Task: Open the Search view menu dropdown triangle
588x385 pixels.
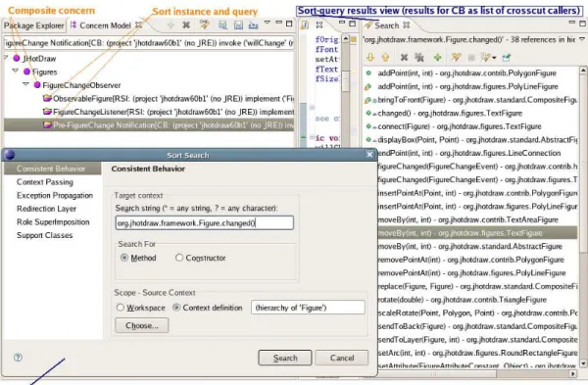Action: [x=582, y=39]
